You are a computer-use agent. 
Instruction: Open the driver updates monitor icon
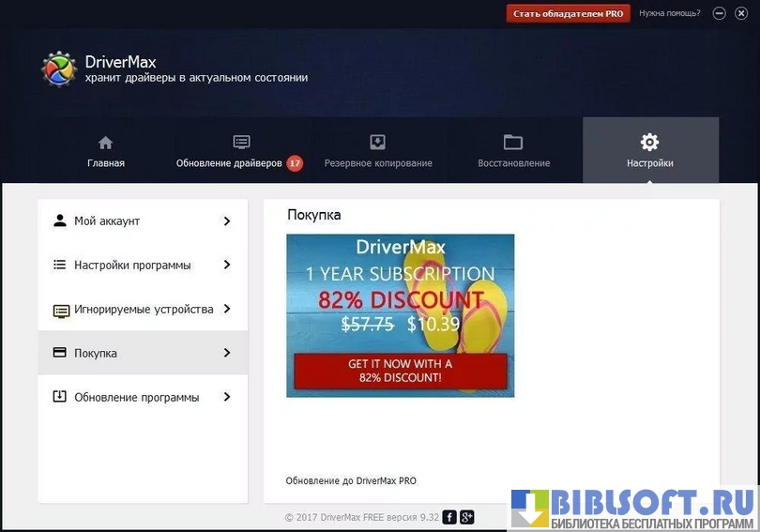241,143
